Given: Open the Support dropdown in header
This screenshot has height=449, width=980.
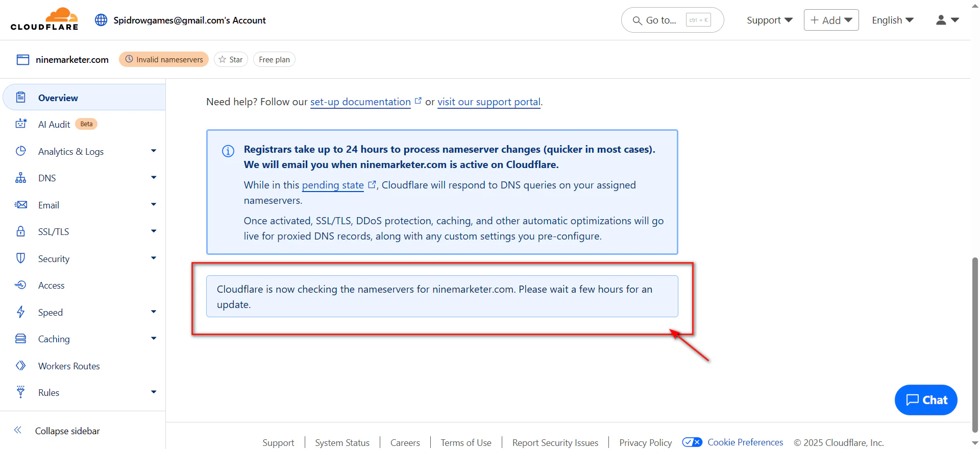Looking at the screenshot, I should point(770,20).
